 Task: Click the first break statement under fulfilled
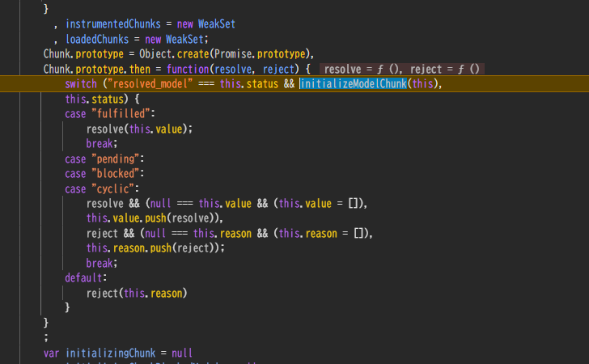tap(102, 143)
